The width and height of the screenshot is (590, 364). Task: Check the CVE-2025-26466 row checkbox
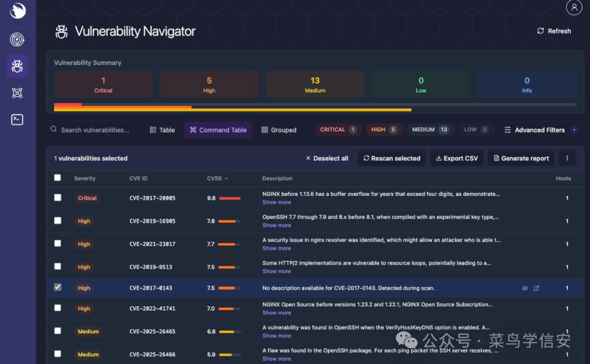coord(57,354)
